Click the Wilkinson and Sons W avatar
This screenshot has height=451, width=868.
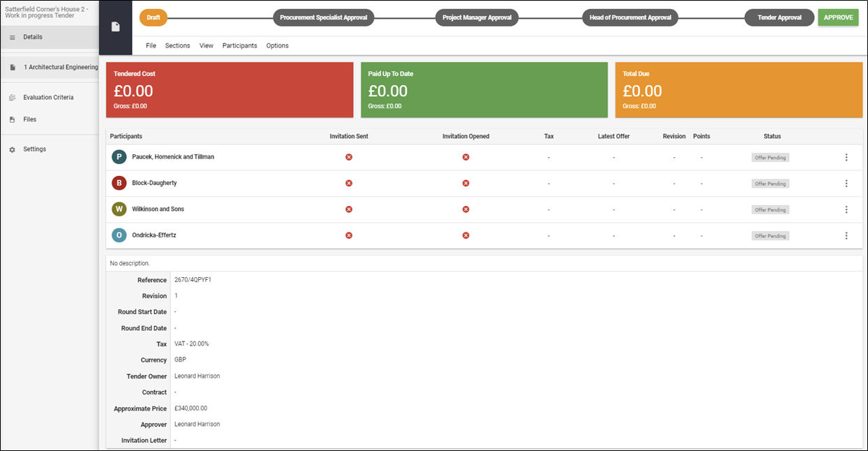pyautogui.click(x=119, y=209)
